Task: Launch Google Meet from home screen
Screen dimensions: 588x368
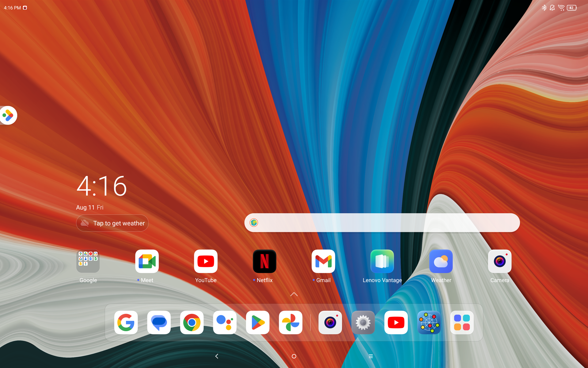Action: tap(147, 262)
